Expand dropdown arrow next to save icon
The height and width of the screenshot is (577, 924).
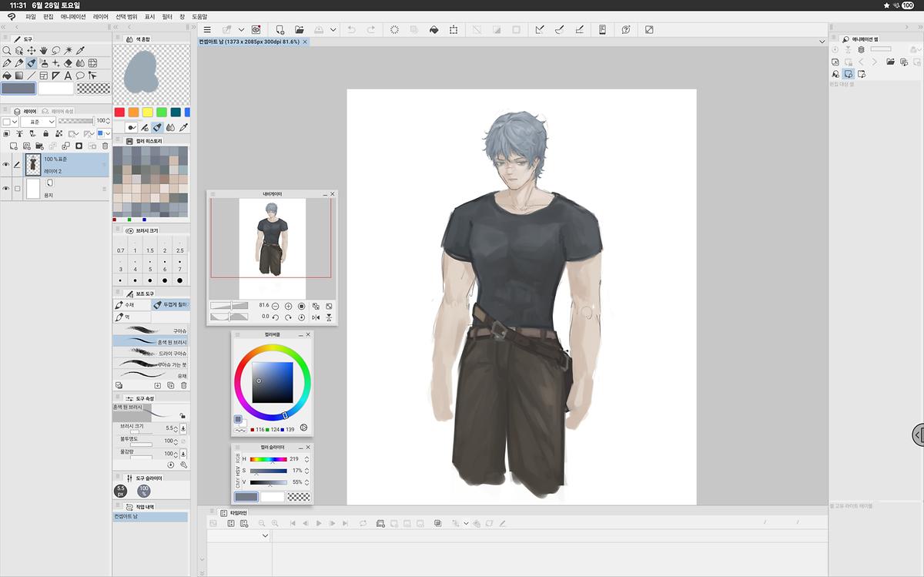(333, 29)
